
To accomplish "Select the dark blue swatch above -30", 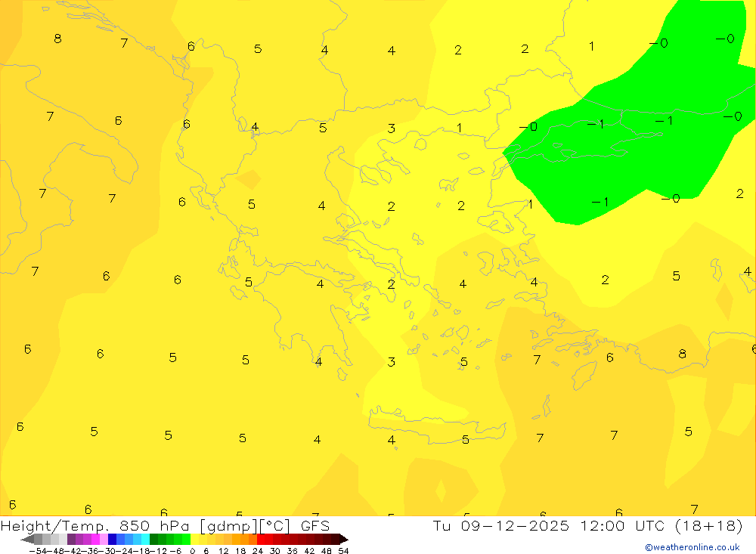I will tap(113, 540).
